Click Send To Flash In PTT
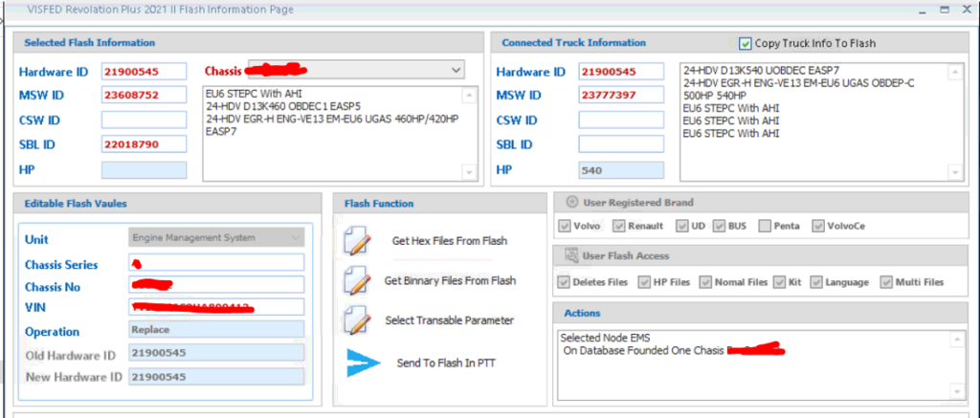The height and width of the screenshot is (418, 980). tap(445, 363)
